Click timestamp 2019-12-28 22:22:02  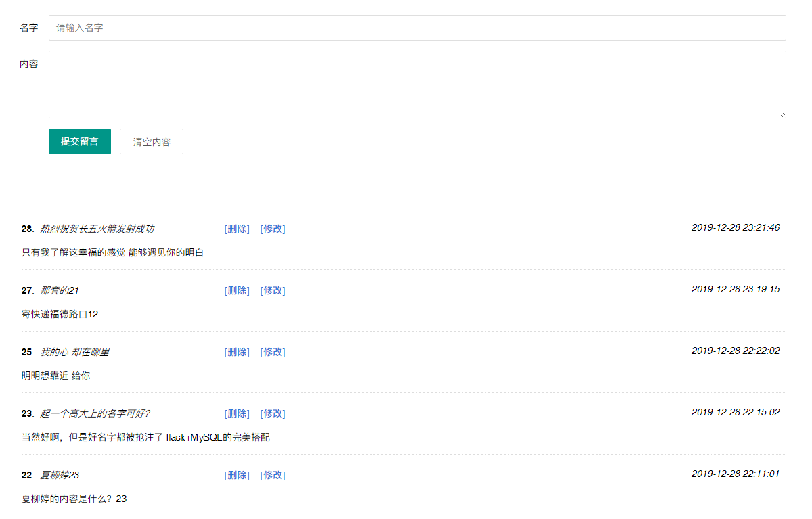point(736,351)
